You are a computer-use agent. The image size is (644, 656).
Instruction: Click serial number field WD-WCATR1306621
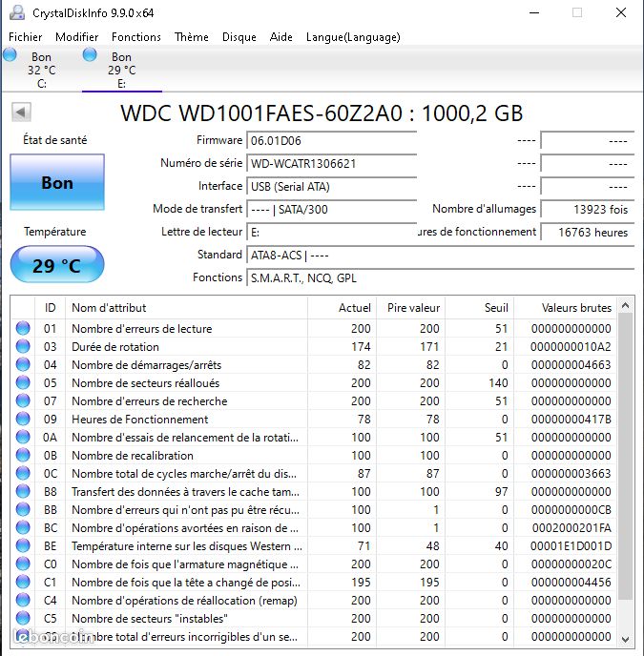point(332,163)
